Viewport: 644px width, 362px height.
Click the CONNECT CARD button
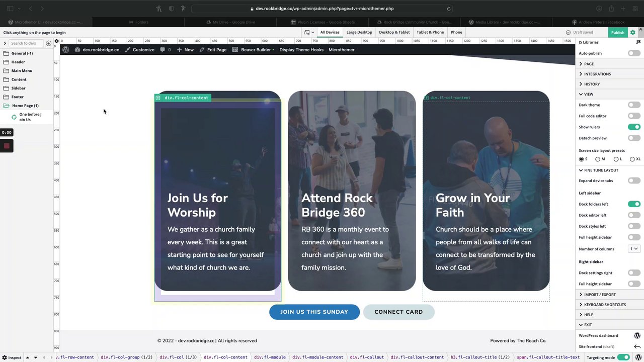[x=398, y=312]
